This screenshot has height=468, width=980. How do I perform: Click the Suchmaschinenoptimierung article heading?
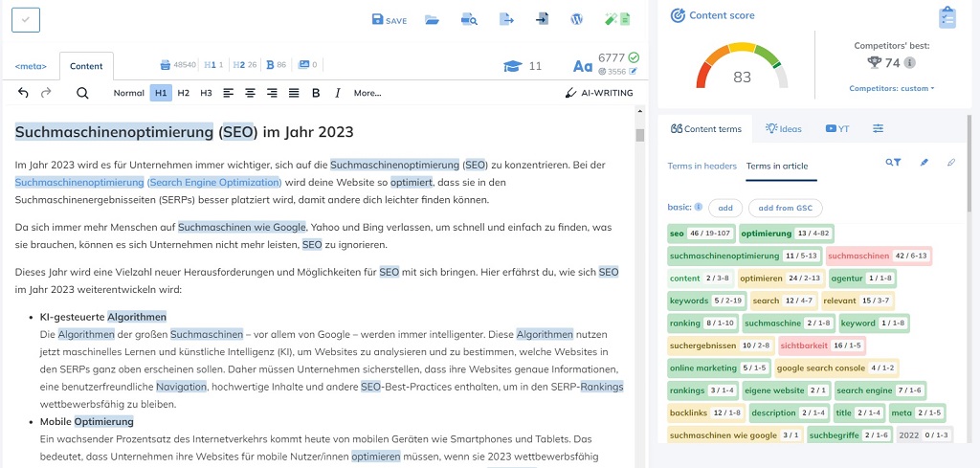184,132
